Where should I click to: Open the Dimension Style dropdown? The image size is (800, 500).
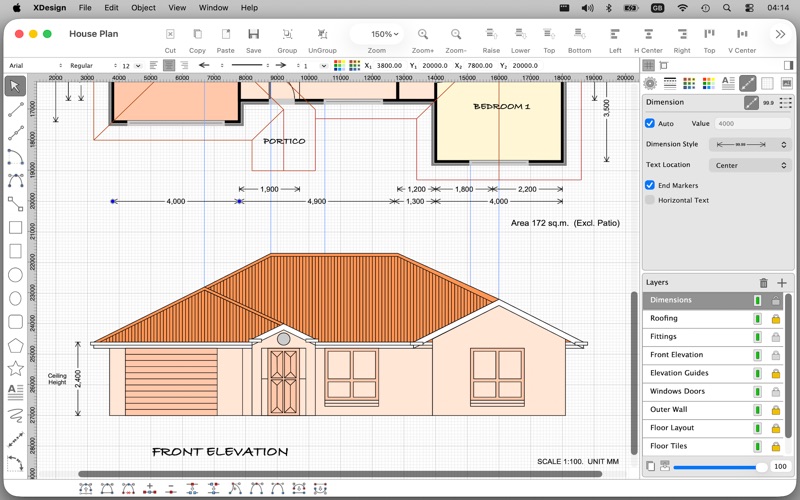point(750,144)
